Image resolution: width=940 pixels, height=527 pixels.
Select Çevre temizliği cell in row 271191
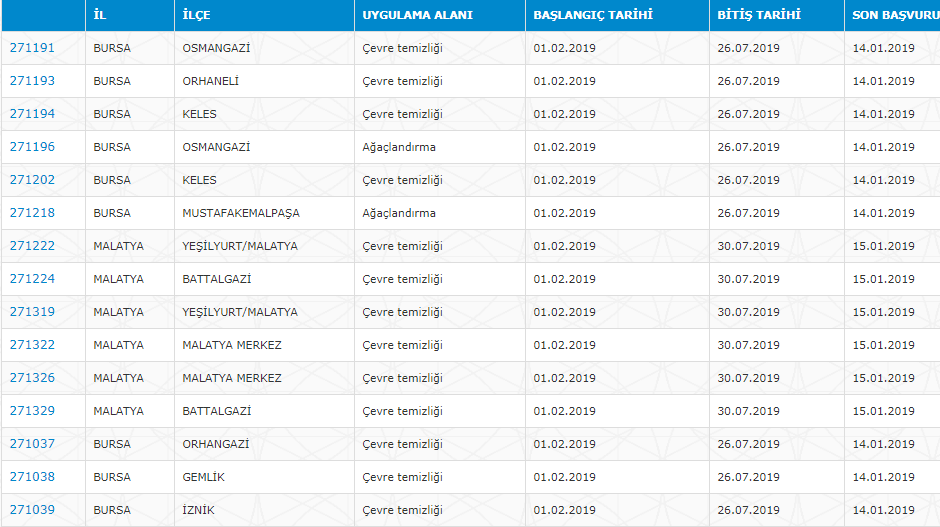pyautogui.click(x=440, y=49)
